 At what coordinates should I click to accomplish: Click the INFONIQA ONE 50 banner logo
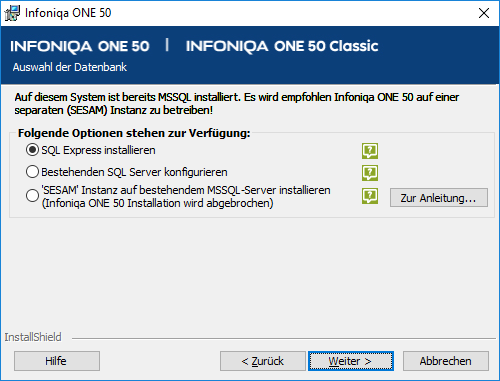80,46
